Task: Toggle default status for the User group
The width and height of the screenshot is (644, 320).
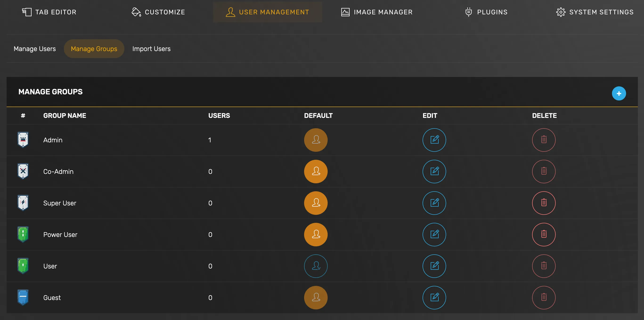Action: [315, 266]
